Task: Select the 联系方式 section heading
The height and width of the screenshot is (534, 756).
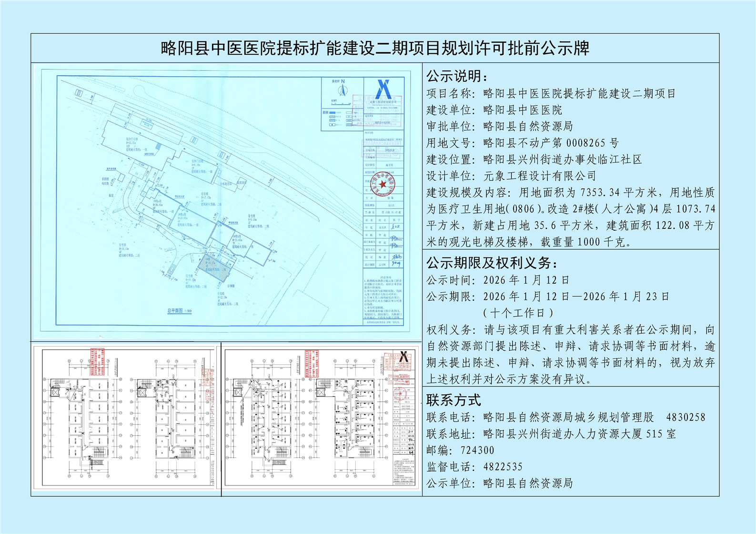Action: pyautogui.click(x=454, y=400)
